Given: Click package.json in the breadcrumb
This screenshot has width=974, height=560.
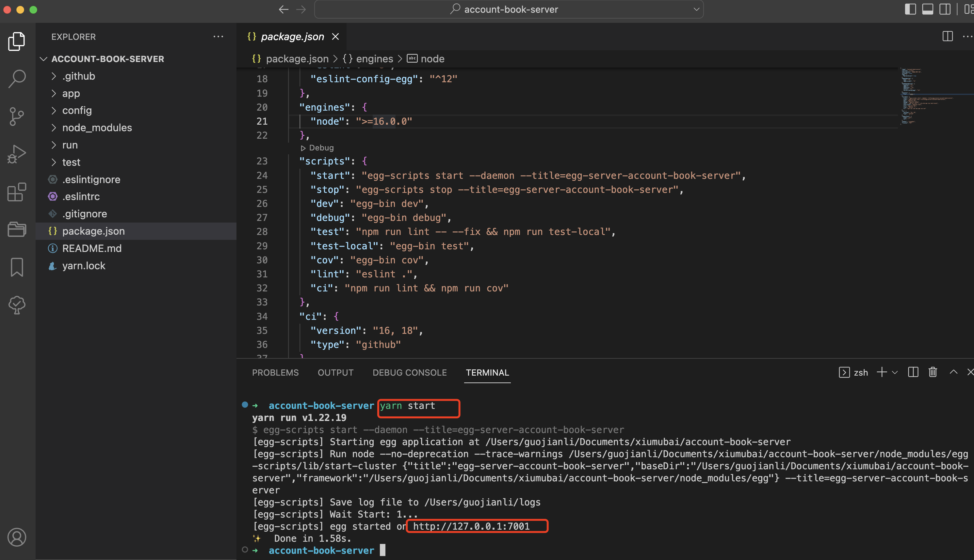Looking at the screenshot, I should 297,59.
